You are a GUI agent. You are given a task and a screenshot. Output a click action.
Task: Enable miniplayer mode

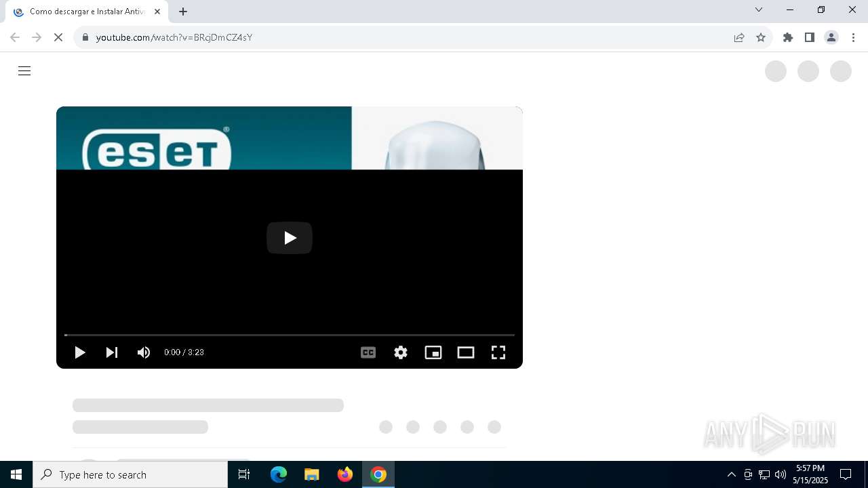[433, 352]
